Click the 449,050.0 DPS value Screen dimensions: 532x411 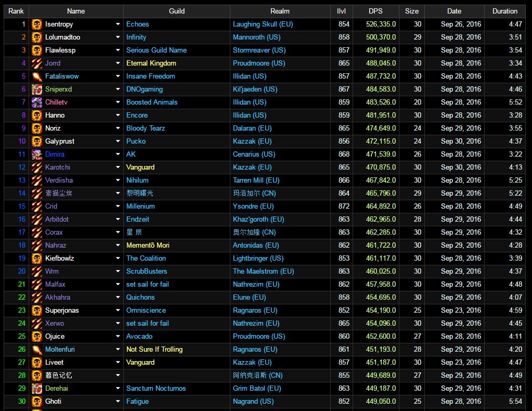tap(381, 402)
